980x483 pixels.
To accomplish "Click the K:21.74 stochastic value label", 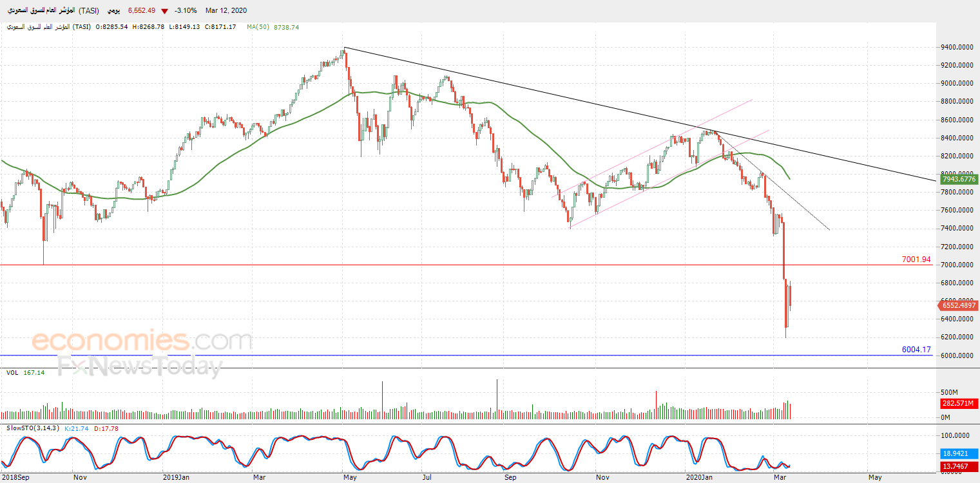I will pyautogui.click(x=79, y=428).
